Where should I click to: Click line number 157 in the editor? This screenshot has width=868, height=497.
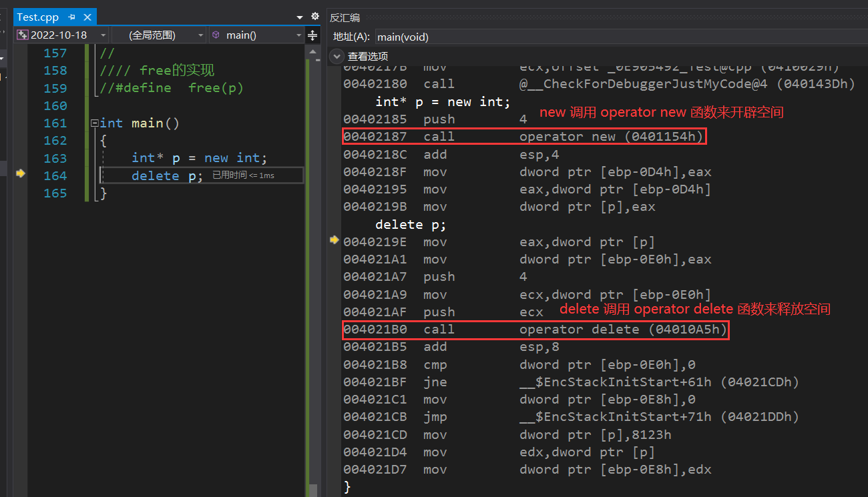(x=55, y=53)
